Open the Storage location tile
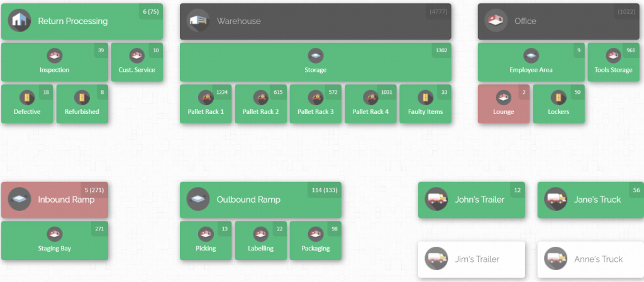644x282 pixels. point(315,62)
